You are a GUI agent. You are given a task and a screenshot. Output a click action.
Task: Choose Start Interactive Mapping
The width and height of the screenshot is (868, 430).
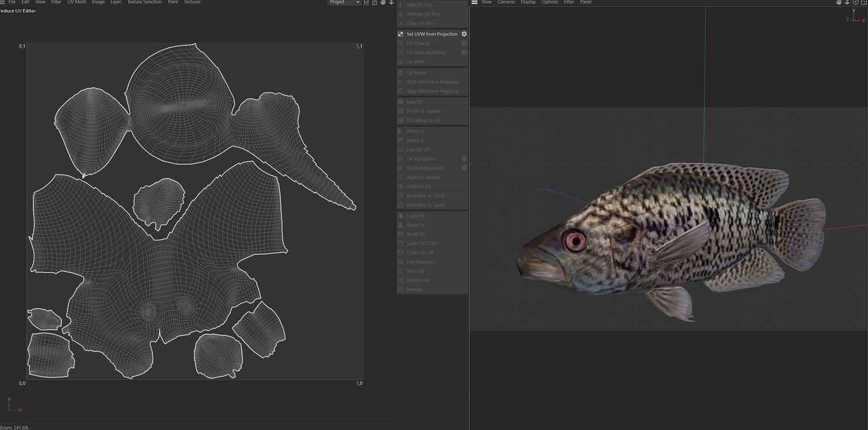(x=432, y=82)
